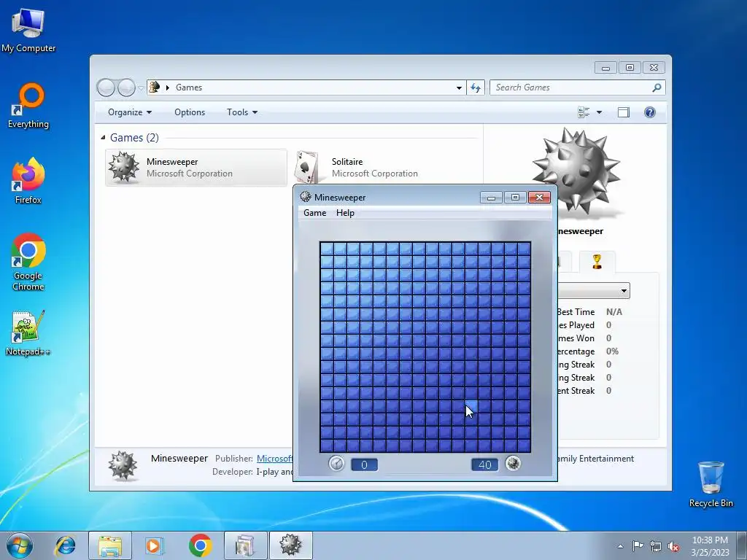Click the large Minesweeper preview image
Image resolution: width=747 pixels, height=560 pixels.
(577, 171)
